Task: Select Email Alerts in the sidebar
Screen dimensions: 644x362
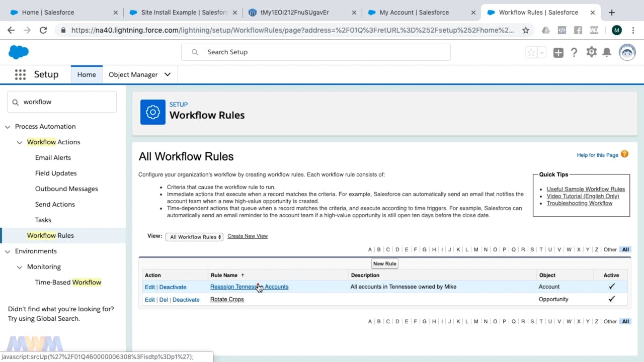Action: 53,157
